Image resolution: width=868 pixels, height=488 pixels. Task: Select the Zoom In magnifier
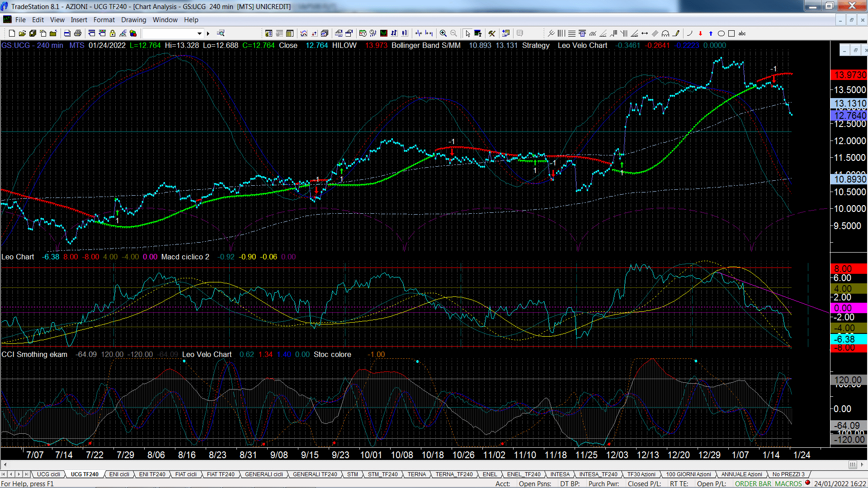[443, 33]
